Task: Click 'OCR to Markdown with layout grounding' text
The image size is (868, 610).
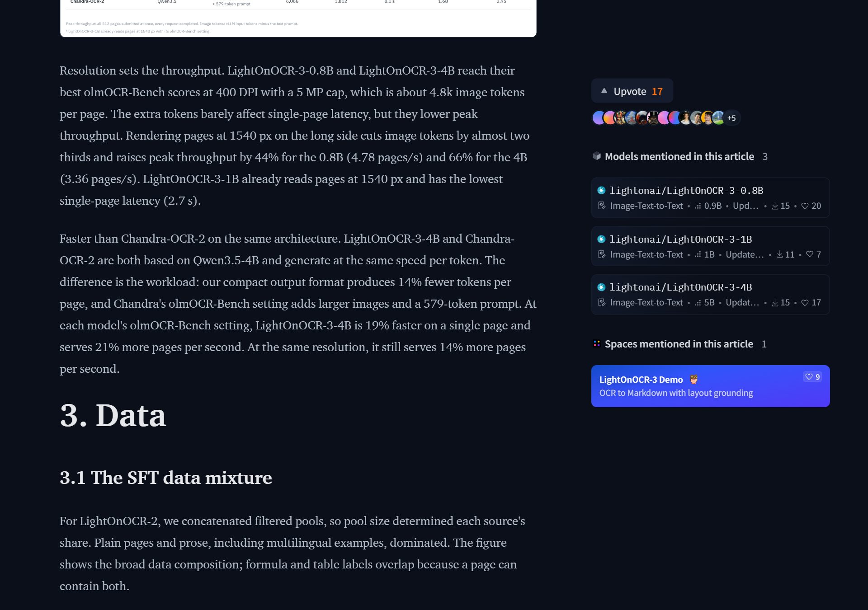Action: coord(676,393)
